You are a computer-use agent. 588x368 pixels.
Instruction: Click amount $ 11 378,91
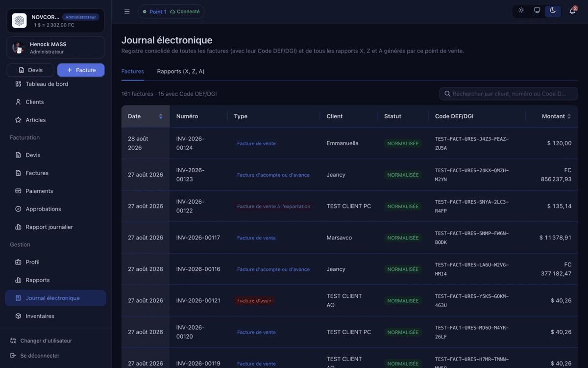[x=555, y=238]
